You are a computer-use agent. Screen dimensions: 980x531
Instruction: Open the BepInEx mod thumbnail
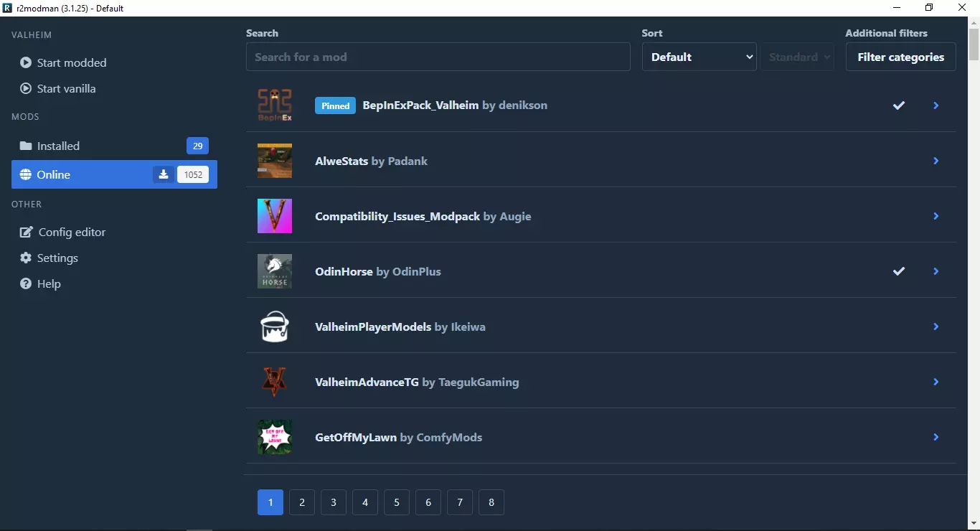click(x=275, y=105)
